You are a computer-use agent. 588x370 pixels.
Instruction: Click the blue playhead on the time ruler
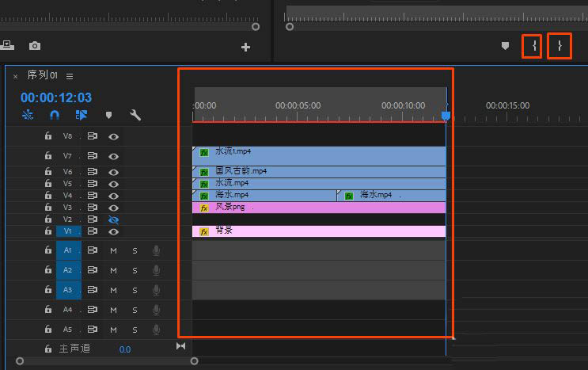pos(446,116)
